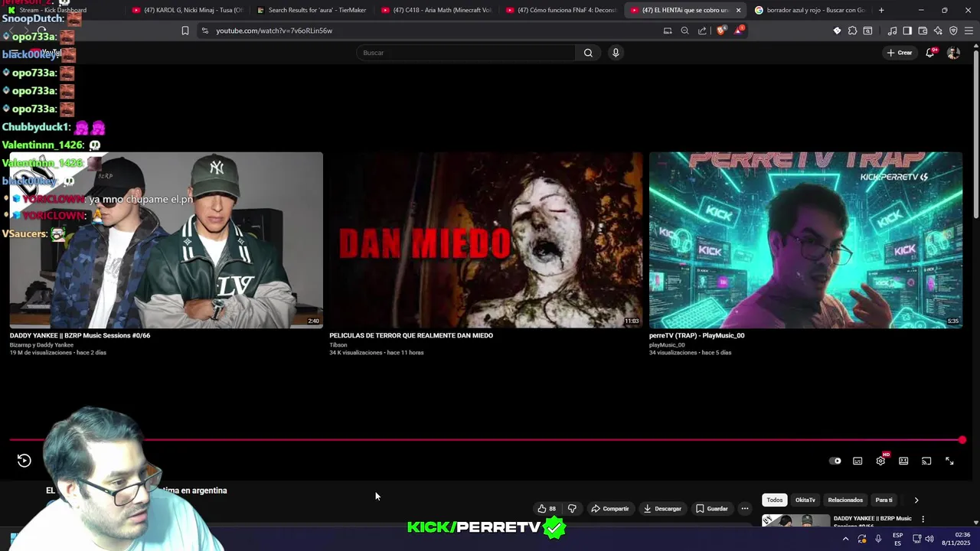Click the taskbar microphone tray icon
980x551 pixels.
(x=878, y=539)
